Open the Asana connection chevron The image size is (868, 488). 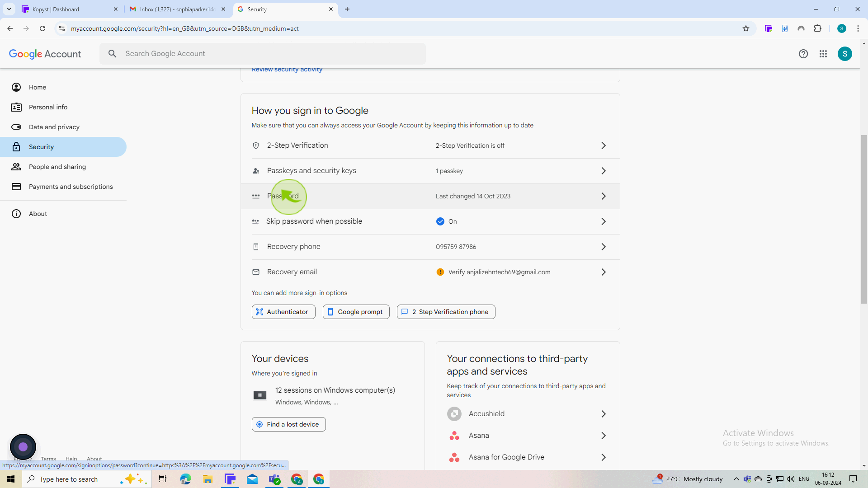[x=604, y=436]
